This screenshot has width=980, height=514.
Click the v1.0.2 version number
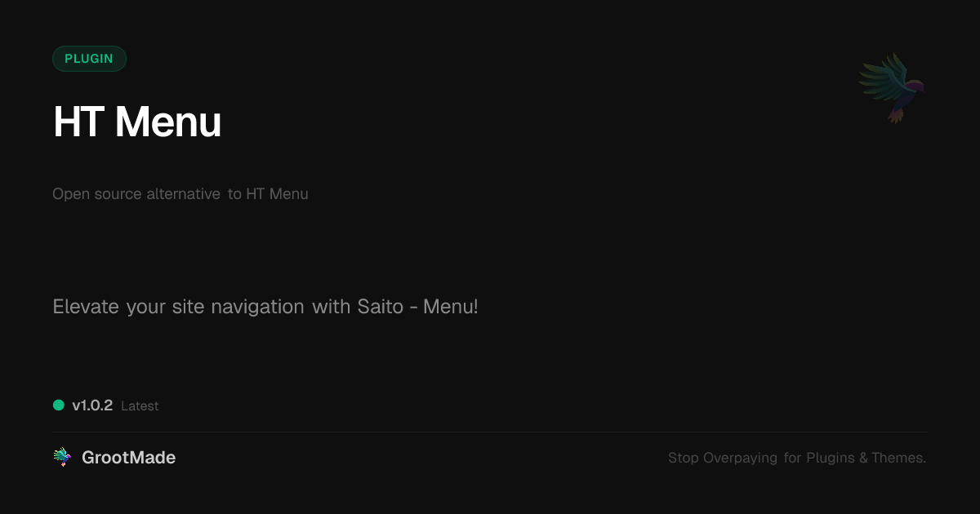(x=92, y=405)
